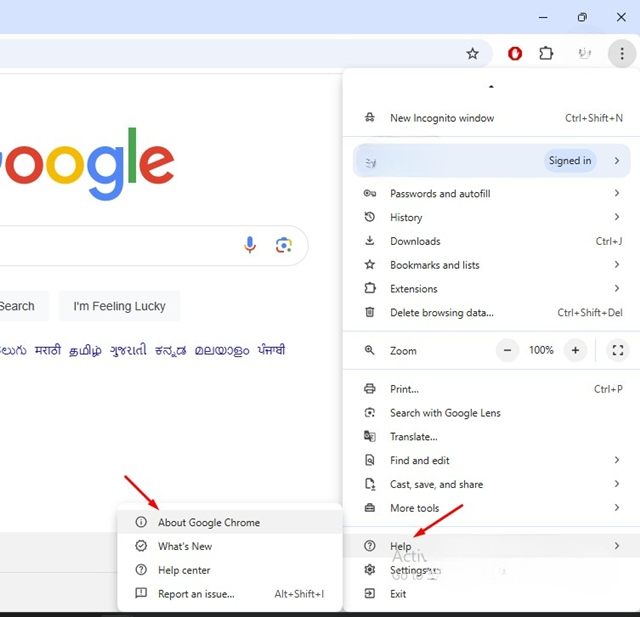Screen dimensions: 640x617
Task: Choose Translate... menu entry
Action: coord(491,437)
